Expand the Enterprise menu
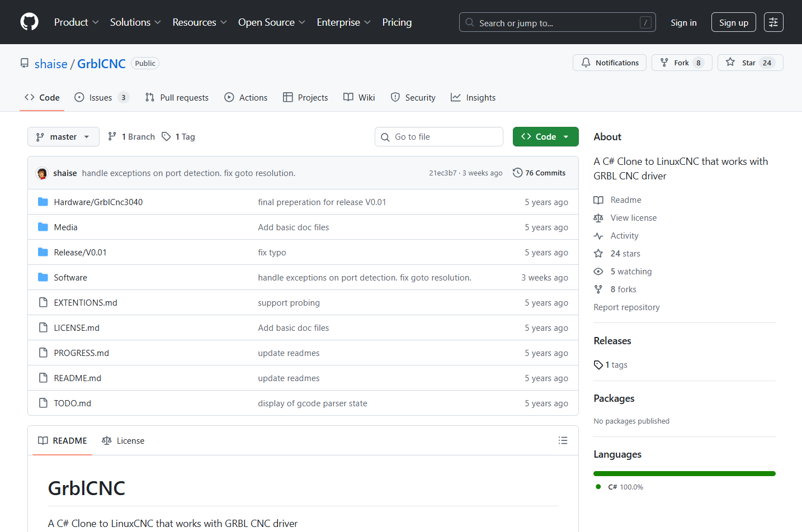This screenshot has height=532, width=802. [x=344, y=22]
